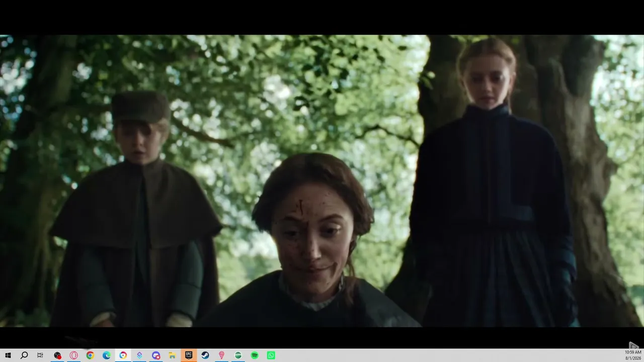Launch the Opera browser from the taskbar
Screen dimensions: 644x362
point(74,355)
